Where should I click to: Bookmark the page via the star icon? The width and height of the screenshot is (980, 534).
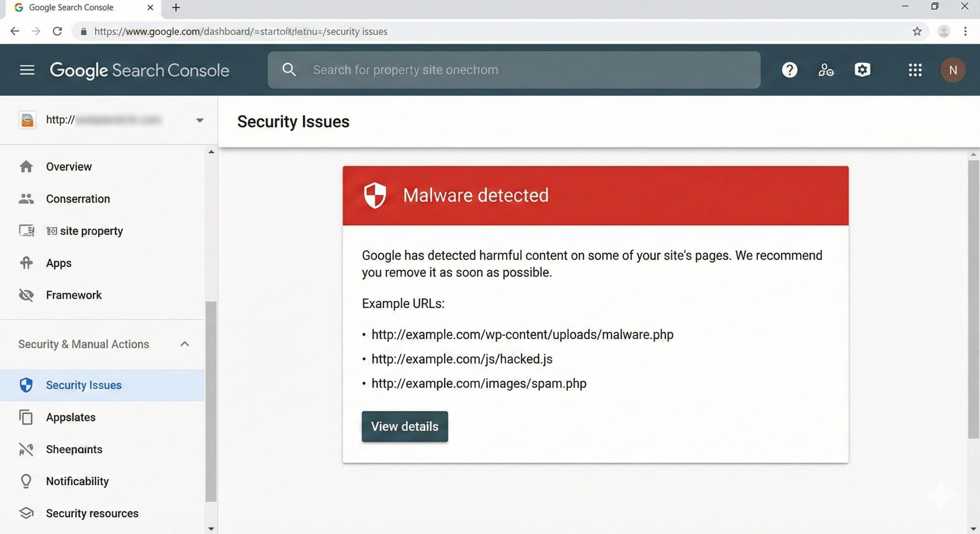click(x=917, y=31)
